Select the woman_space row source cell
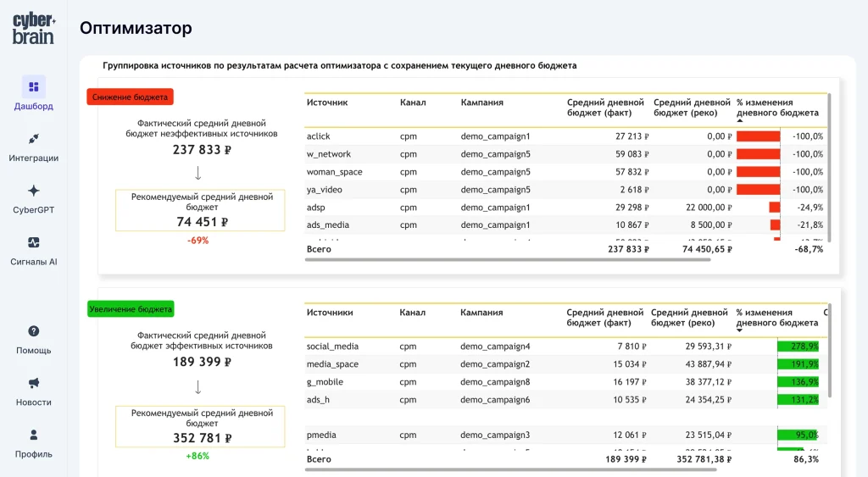Viewport: 868px width, 477px height. 334,172
